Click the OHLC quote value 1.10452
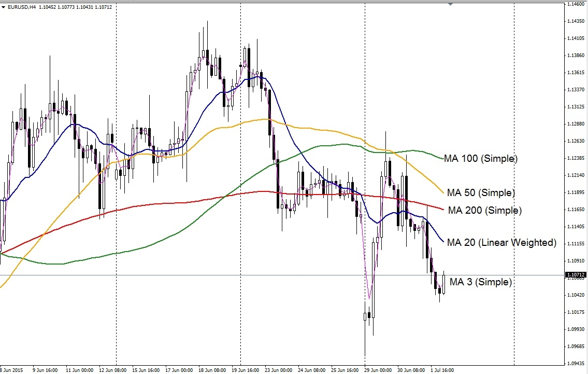The image size is (588, 374). [x=48, y=7]
